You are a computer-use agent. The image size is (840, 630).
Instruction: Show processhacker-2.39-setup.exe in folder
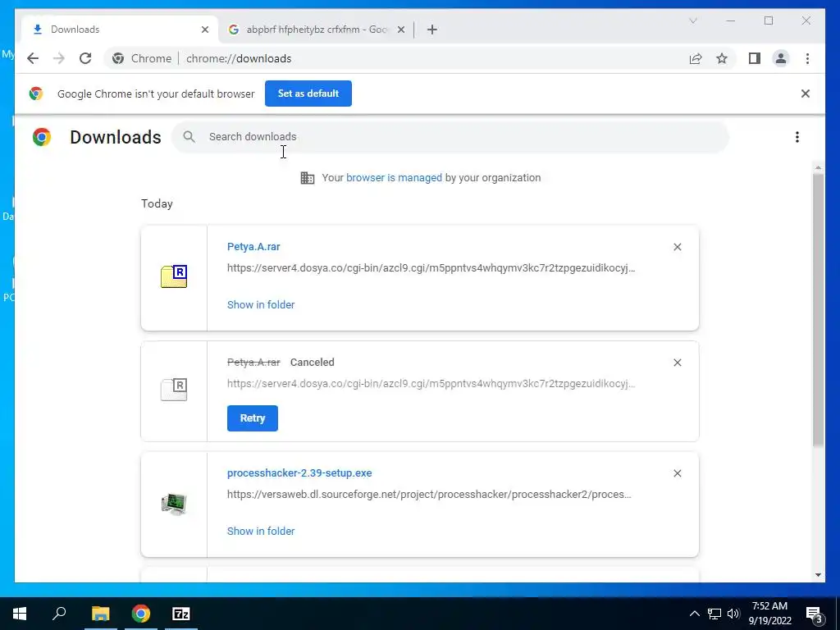(261, 532)
